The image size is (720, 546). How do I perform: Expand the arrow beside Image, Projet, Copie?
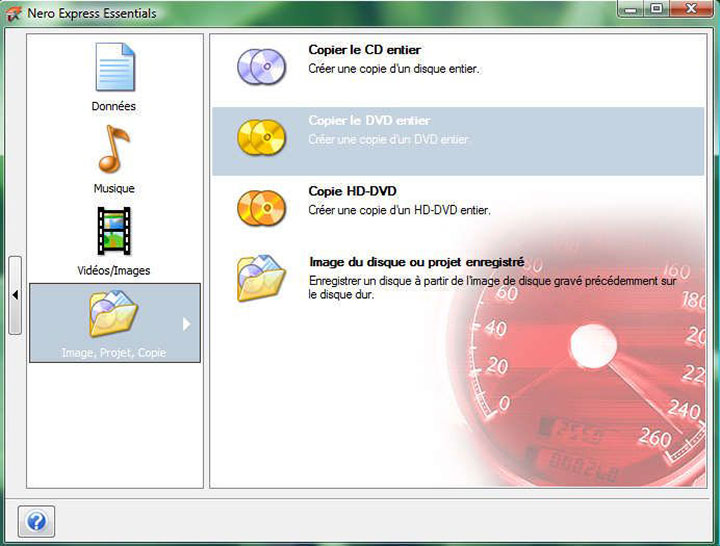coord(186,324)
